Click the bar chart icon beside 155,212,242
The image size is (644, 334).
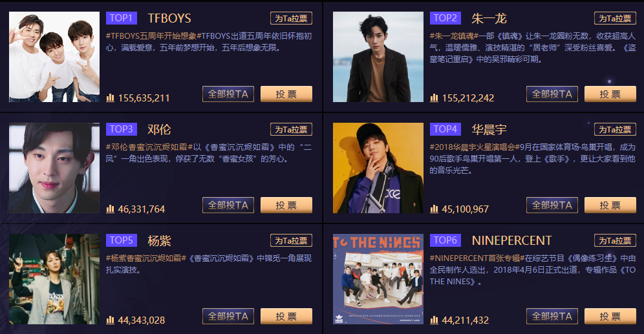click(434, 98)
